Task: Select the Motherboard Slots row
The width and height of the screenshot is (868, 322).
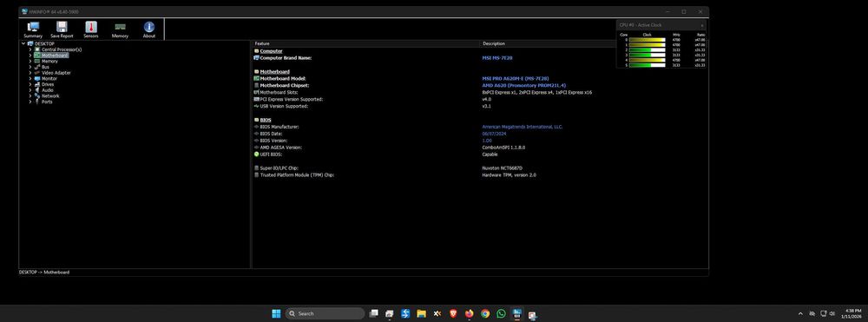Action: tap(481, 92)
